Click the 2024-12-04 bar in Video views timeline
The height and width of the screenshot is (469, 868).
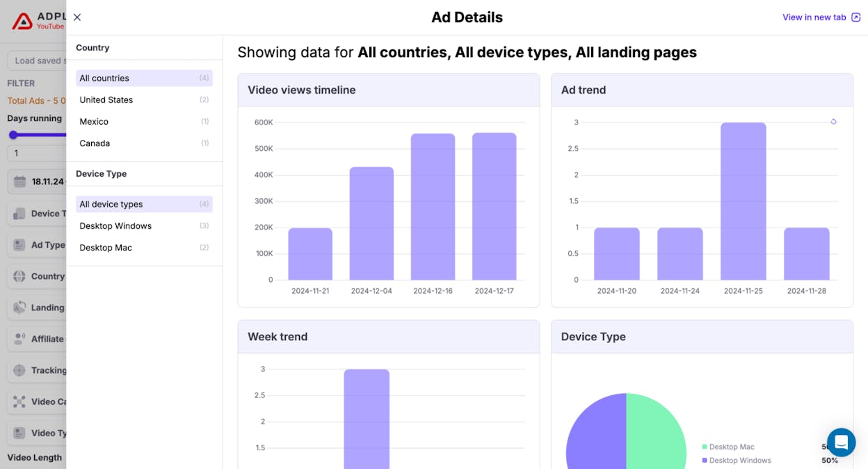pyautogui.click(x=371, y=223)
